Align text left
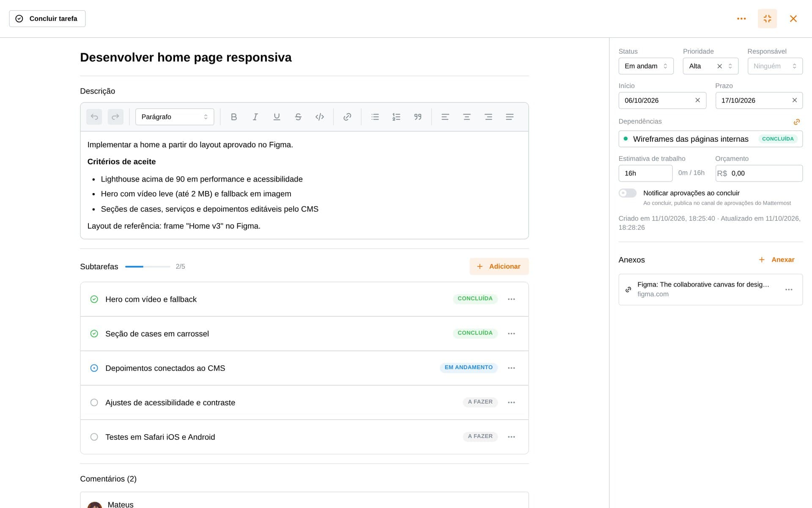This screenshot has width=812, height=508. (445, 117)
